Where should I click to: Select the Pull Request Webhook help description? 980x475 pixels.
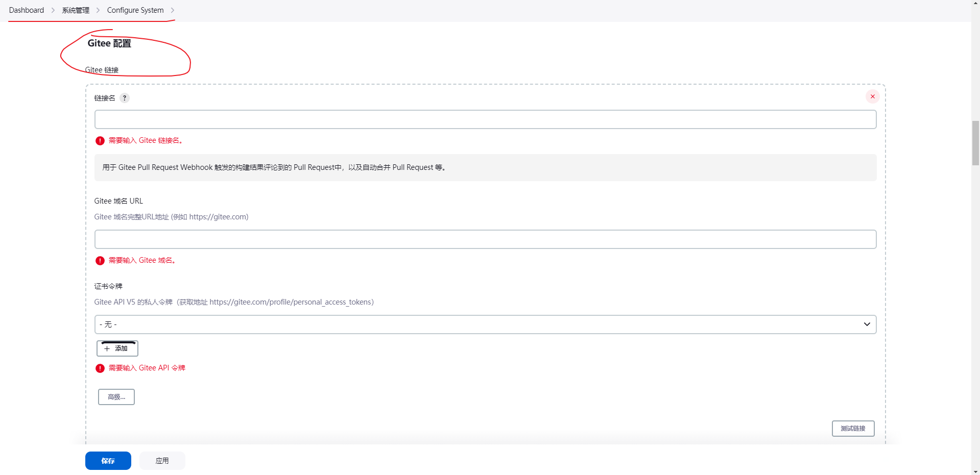(x=485, y=167)
